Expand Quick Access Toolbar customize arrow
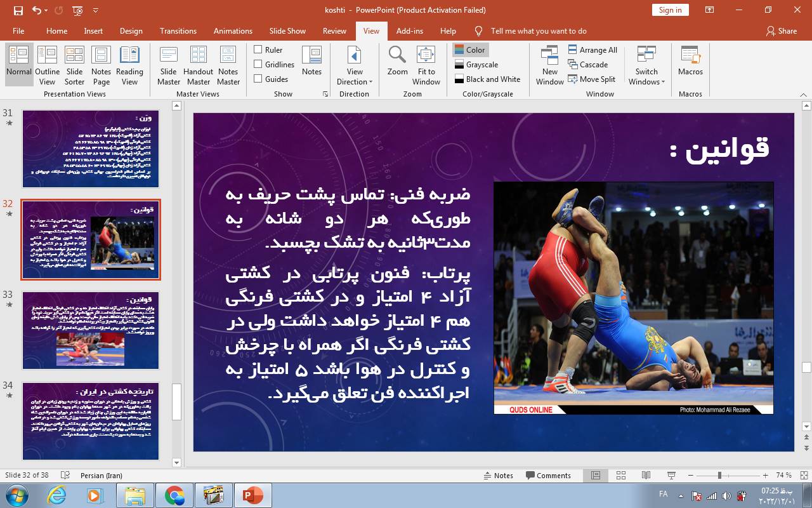Viewport: 812px width, 508px height. (96, 10)
